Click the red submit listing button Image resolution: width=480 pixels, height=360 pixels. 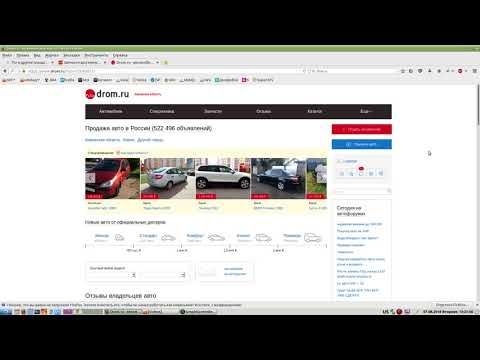tap(362, 129)
